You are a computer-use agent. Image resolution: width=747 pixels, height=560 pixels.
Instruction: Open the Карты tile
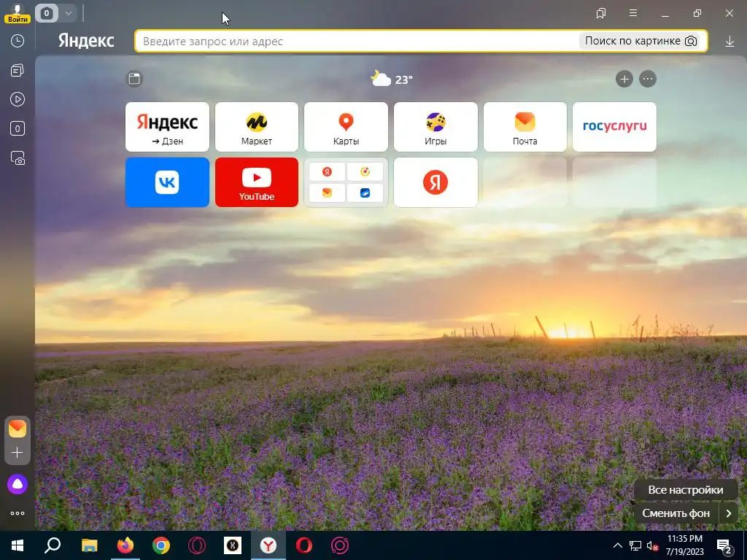coord(346,127)
